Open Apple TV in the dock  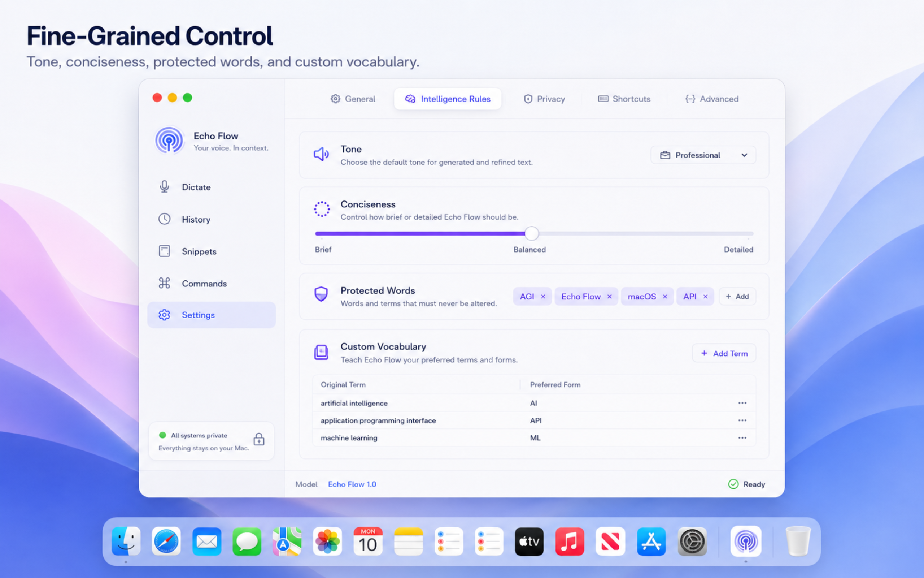[529, 541]
